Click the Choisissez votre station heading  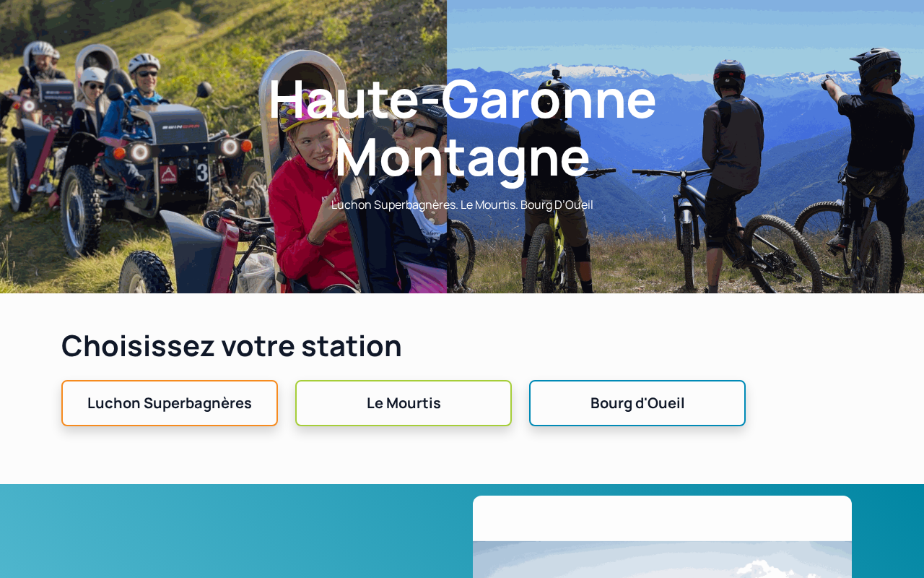coord(232,345)
